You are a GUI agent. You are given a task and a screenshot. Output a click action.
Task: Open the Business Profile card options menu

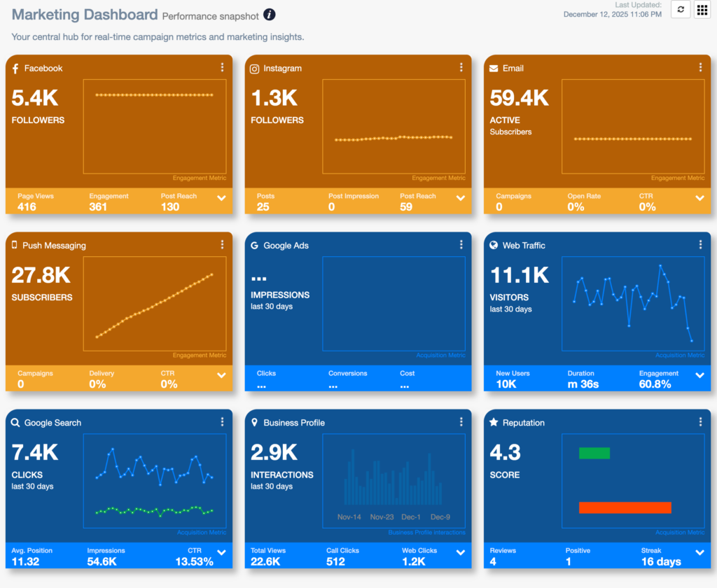[461, 421]
